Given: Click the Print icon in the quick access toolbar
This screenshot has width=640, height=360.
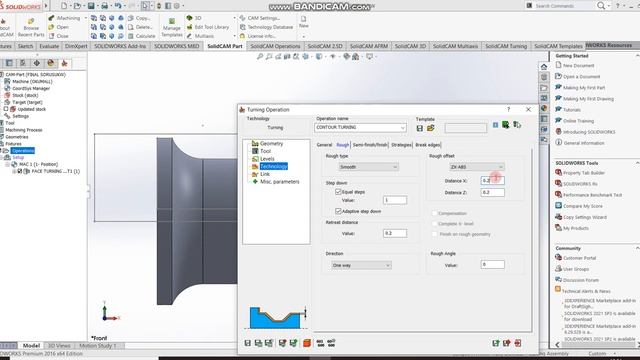Looking at the screenshot, I should (x=104, y=6).
